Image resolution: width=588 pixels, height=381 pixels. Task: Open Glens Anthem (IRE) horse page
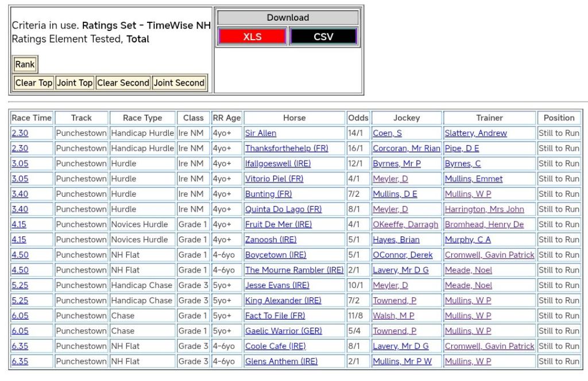coord(281,361)
